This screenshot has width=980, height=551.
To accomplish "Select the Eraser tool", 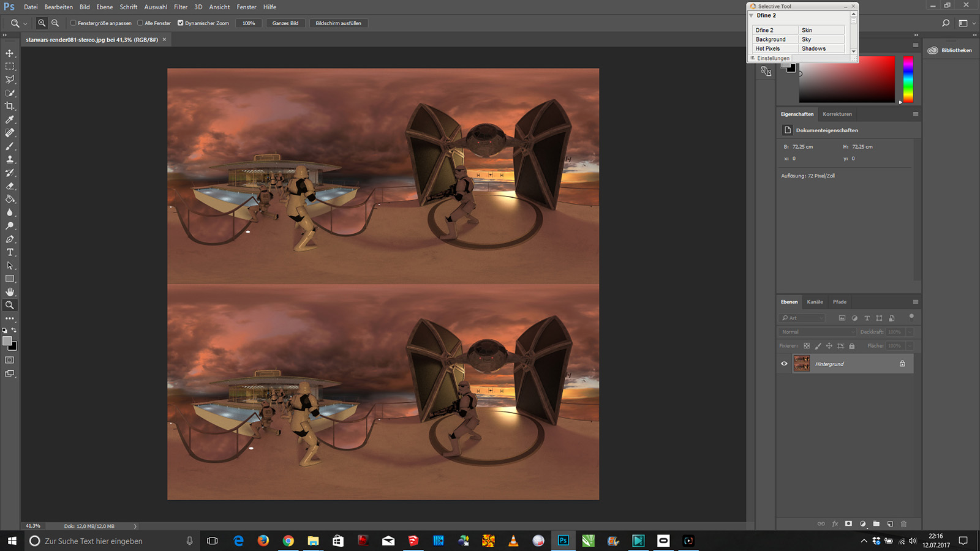I will (x=10, y=186).
